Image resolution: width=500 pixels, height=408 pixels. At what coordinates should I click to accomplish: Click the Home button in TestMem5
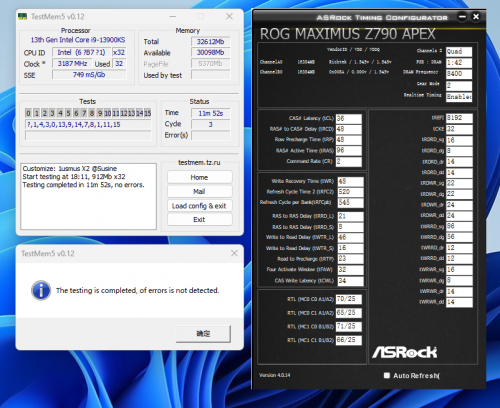tap(199, 177)
